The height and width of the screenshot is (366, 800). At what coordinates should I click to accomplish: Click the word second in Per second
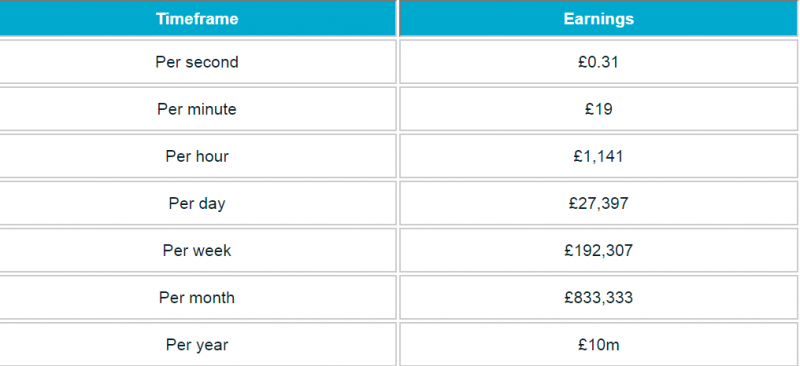pos(211,62)
